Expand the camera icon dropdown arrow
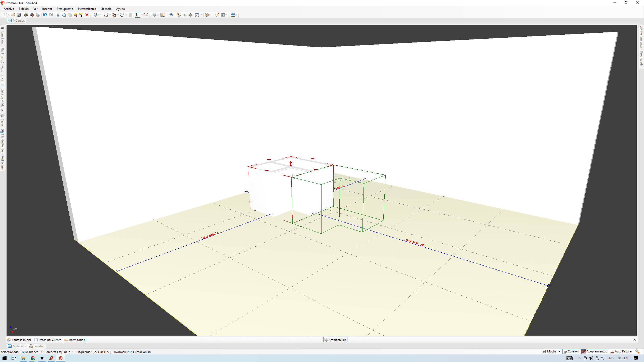 pyautogui.click(x=226, y=15)
